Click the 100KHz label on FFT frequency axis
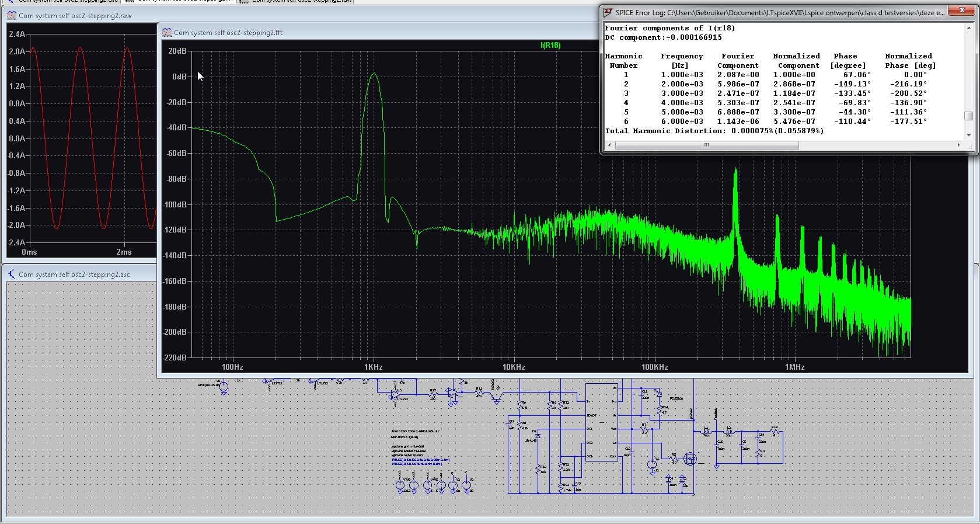Screen dimensions: 980x524 tap(654, 367)
